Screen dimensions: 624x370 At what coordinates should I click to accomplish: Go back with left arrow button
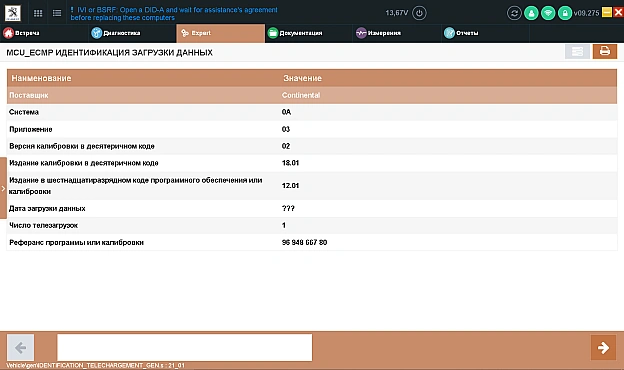point(21,347)
